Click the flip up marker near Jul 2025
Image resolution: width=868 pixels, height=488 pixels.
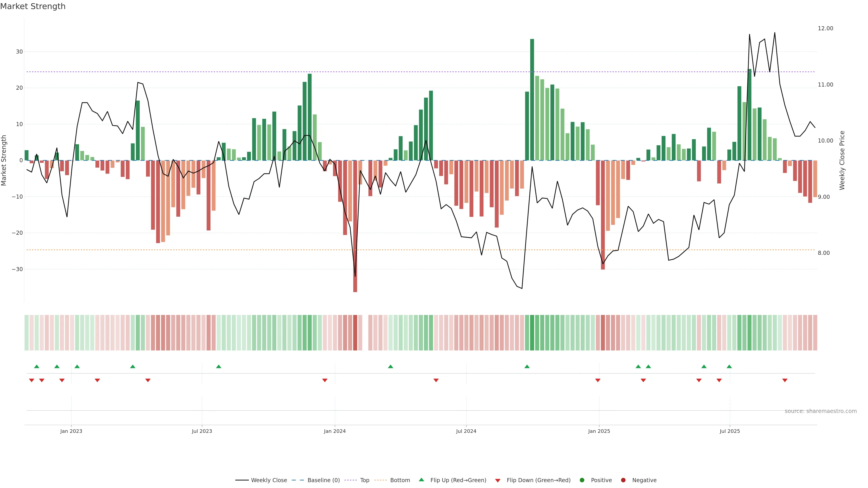(729, 366)
